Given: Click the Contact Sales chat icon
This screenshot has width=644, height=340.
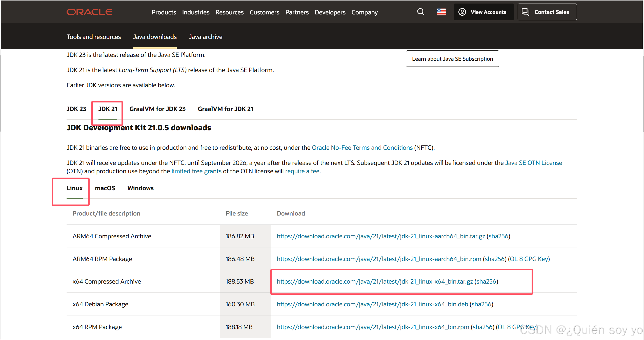Looking at the screenshot, I should pyautogui.click(x=526, y=12).
